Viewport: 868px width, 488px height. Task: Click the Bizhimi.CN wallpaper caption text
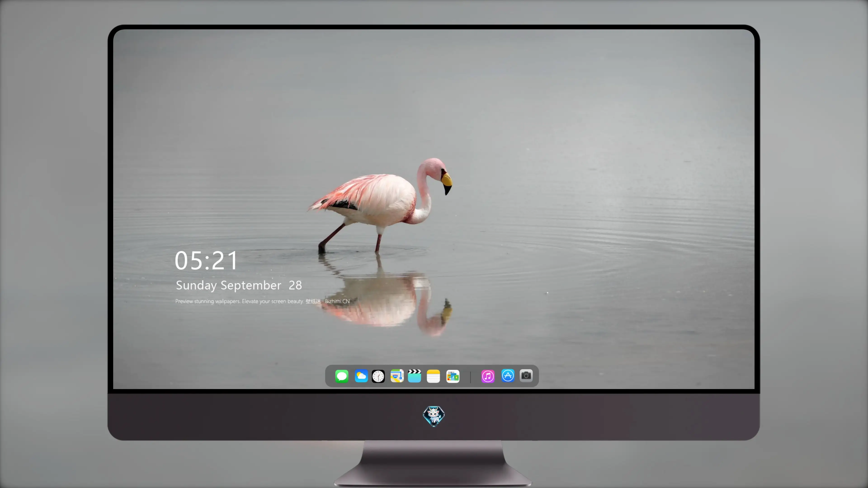pos(262,301)
